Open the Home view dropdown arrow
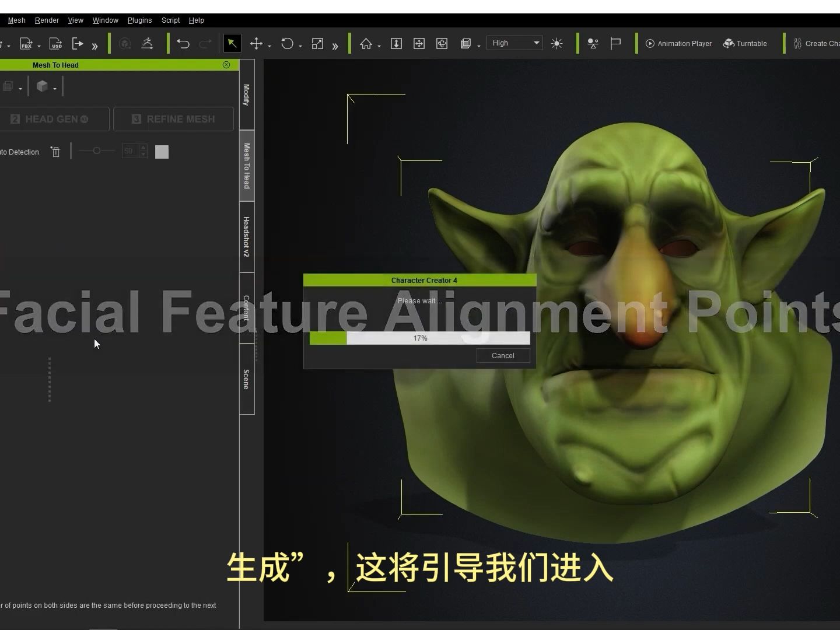 (x=379, y=46)
